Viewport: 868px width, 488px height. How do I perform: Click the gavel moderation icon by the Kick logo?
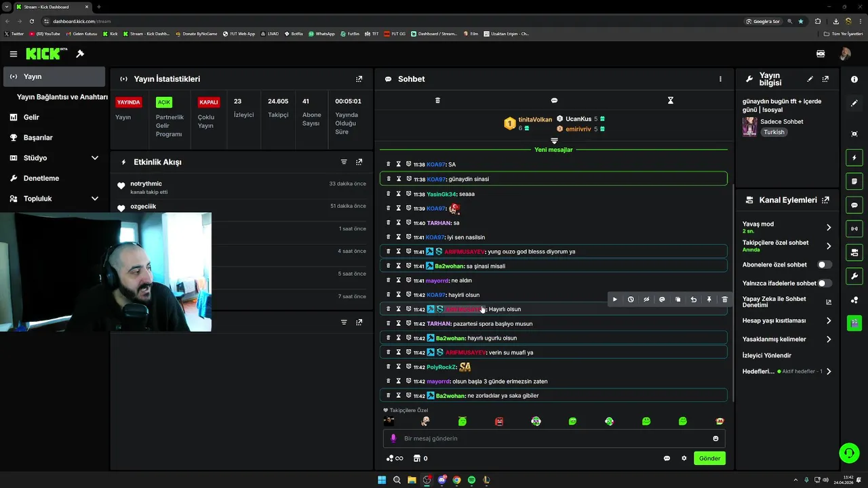click(x=80, y=54)
